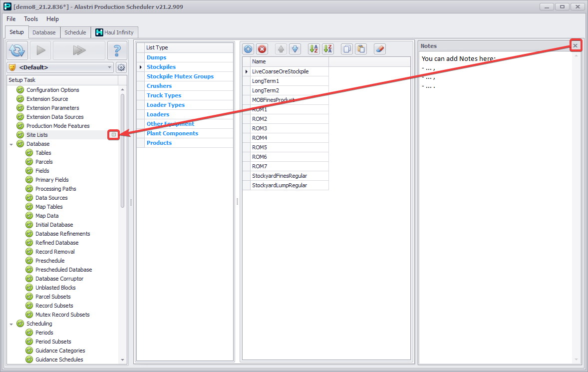Screen dimensions: 588x372
Task: Select the StockyardFinesRegular row
Action: 289,176
